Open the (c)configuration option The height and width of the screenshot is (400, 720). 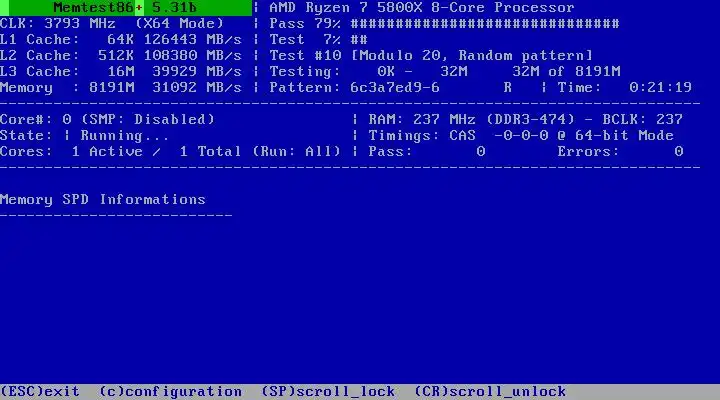170,392
